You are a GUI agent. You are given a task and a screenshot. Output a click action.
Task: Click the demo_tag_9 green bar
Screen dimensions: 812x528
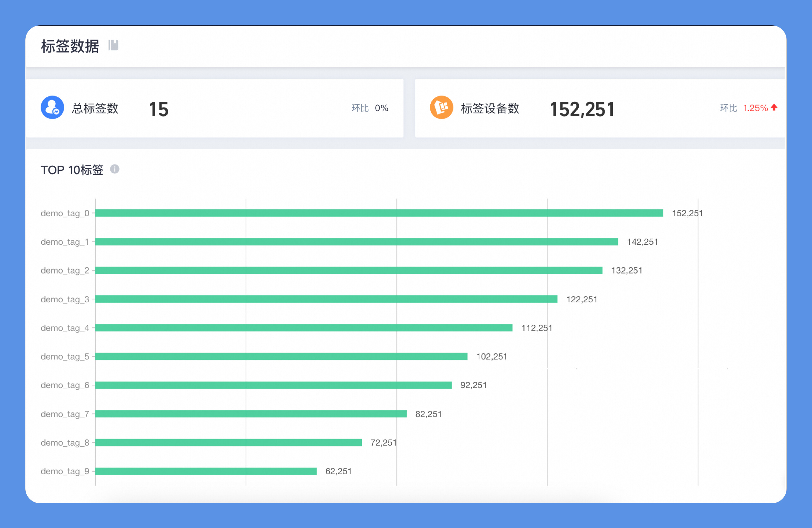pos(206,471)
